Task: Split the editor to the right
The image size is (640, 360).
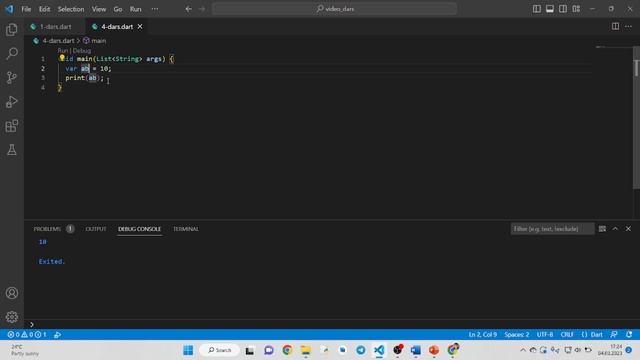Action: (x=615, y=27)
